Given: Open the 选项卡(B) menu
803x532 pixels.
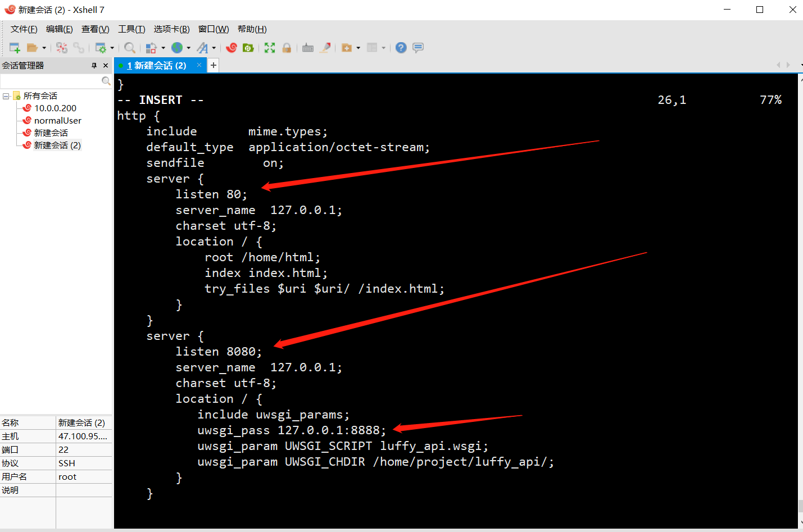Looking at the screenshot, I should [x=172, y=29].
